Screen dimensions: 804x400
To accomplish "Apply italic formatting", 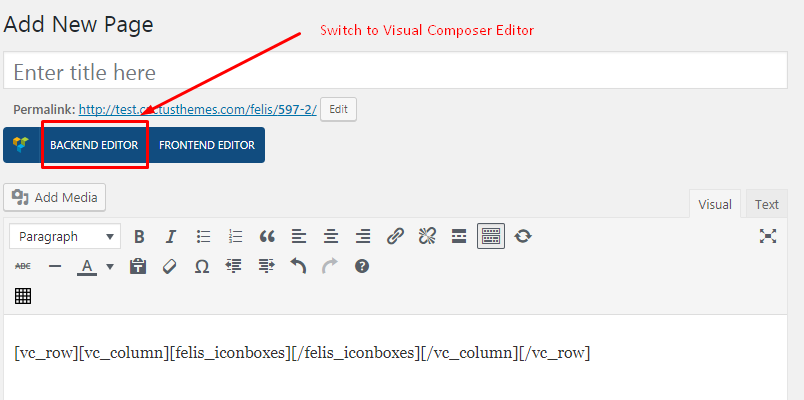I will pos(171,237).
